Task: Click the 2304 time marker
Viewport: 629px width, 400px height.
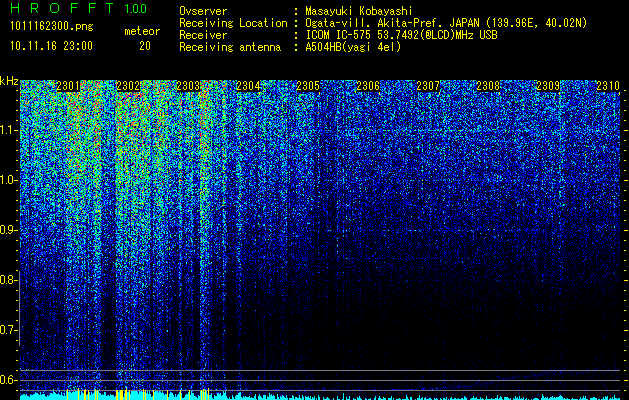Action: coord(248,86)
